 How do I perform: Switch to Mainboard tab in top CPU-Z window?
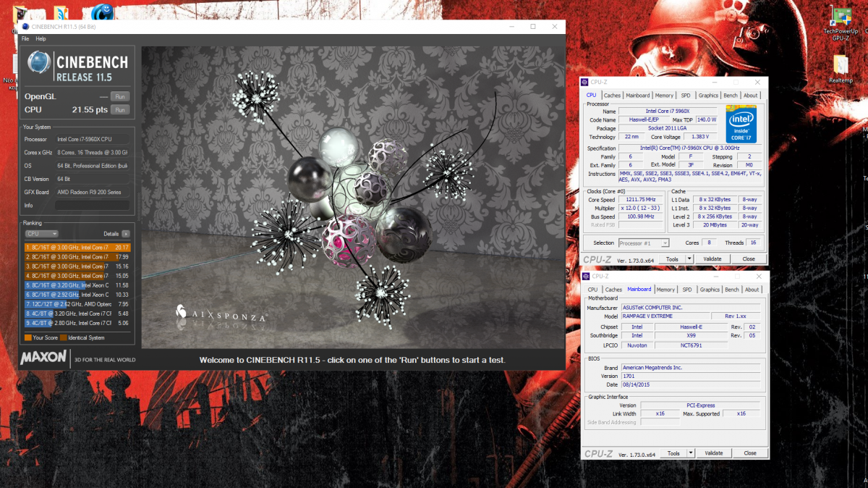[x=638, y=95]
